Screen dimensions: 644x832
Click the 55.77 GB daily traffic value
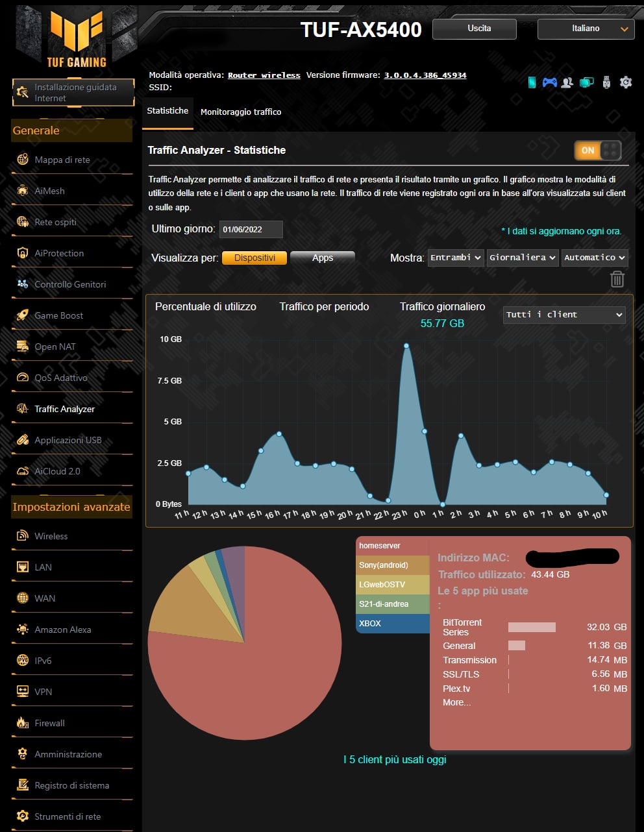[x=442, y=323]
